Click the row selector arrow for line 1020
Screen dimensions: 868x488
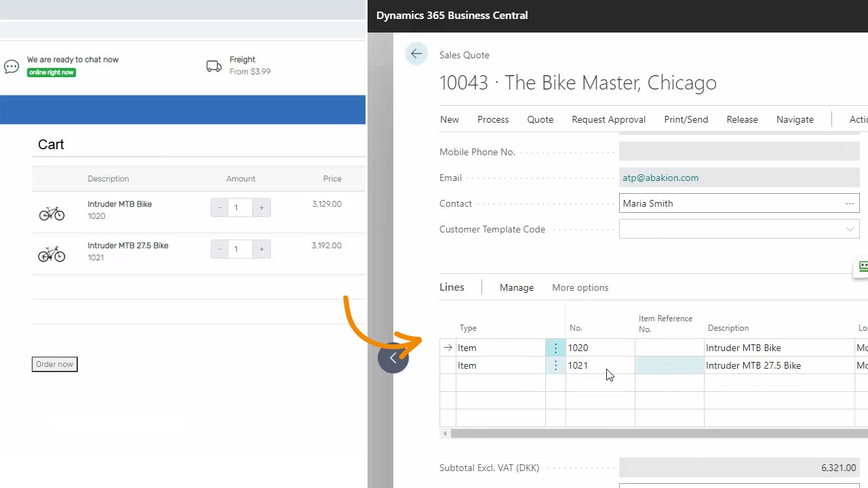point(448,348)
